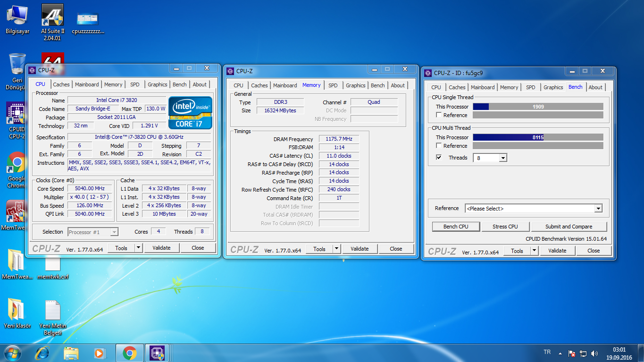Expand Tools arrow in CPU window
This screenshot has height=362, width=644.
tap(138, 248)
